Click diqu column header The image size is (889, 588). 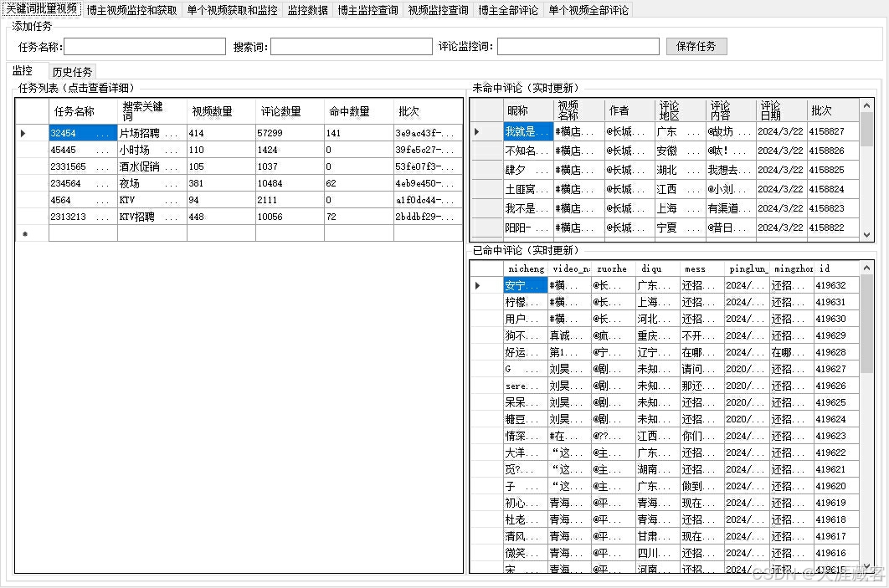click(658, 268)
